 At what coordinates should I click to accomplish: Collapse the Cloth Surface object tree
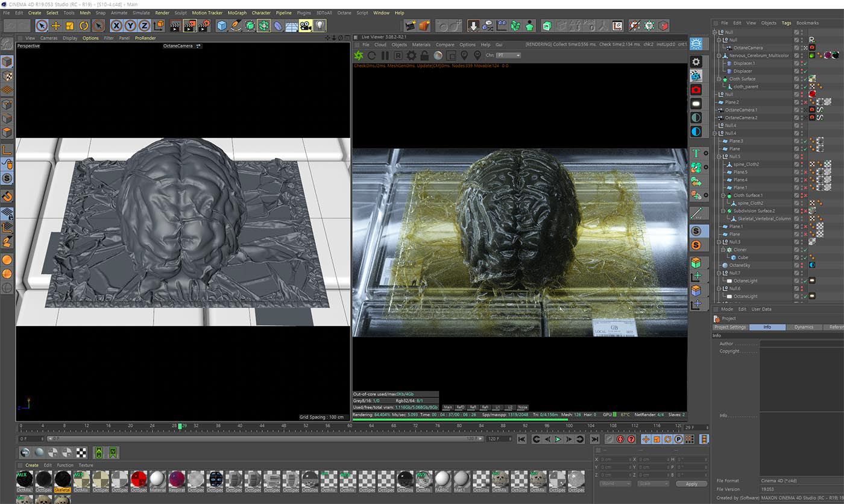(718, 79)
